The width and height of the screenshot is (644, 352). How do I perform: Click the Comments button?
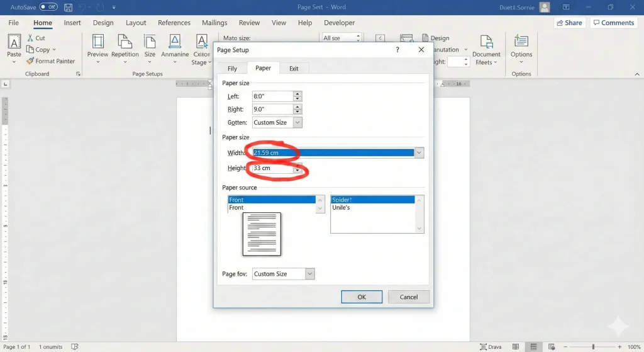coord(614,23)
